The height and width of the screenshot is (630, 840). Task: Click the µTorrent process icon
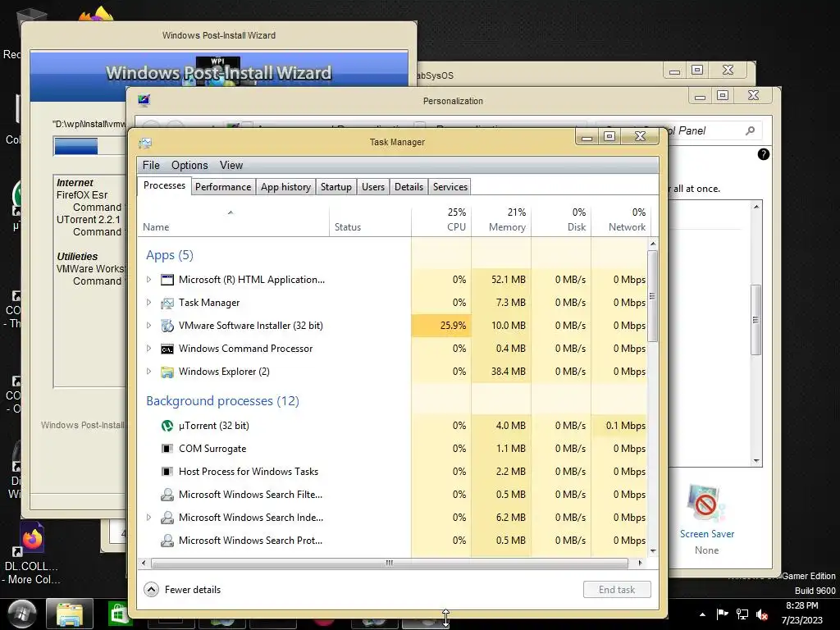[x=167, y=426]
